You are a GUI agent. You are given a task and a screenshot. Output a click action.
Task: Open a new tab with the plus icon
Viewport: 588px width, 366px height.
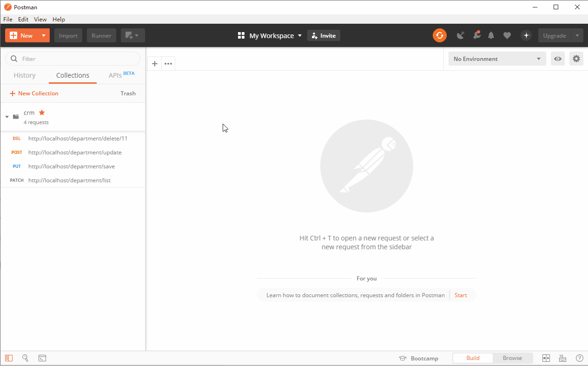[155, 64]
